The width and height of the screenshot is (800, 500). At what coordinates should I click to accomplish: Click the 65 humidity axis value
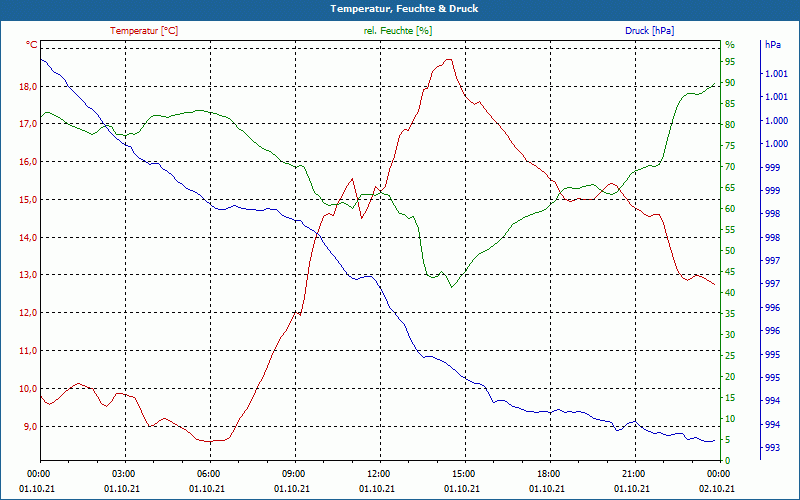(x=730, y=188)
